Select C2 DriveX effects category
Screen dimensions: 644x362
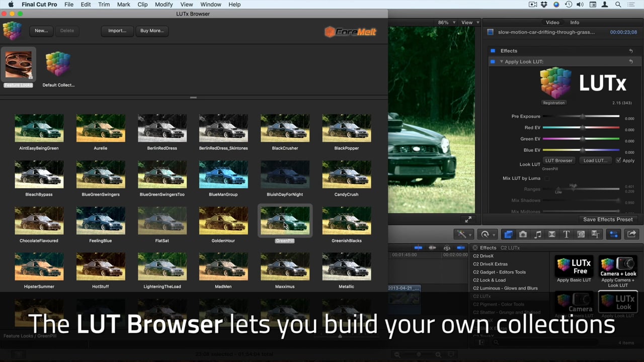tap(483, 256)
